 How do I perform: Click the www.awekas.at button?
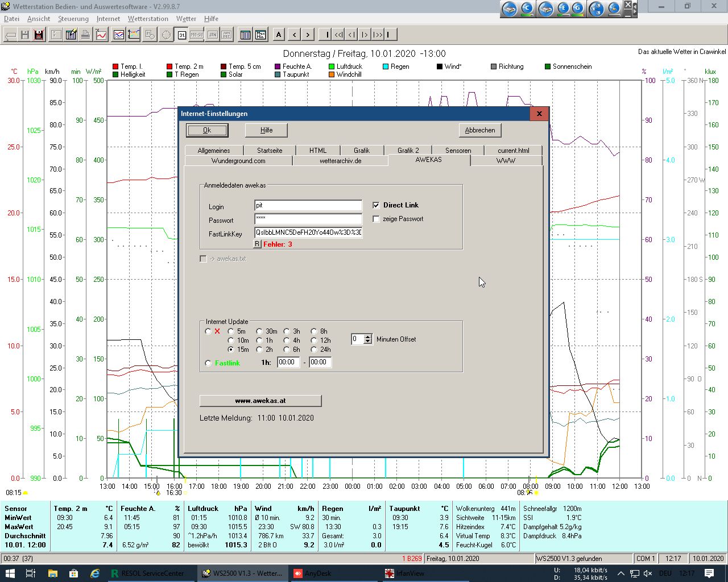coord(260,401)
